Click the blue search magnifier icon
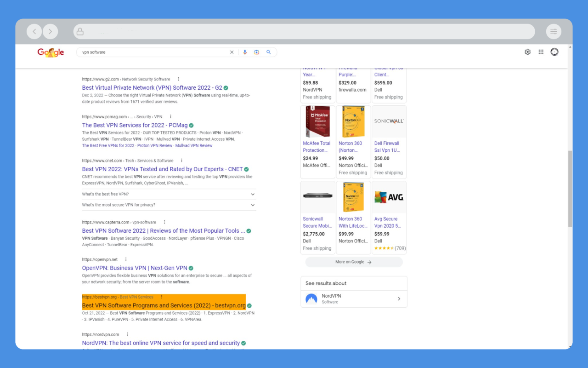Image resolution: width=588 pixels, height=368 pixels. [x=268, y=52]
